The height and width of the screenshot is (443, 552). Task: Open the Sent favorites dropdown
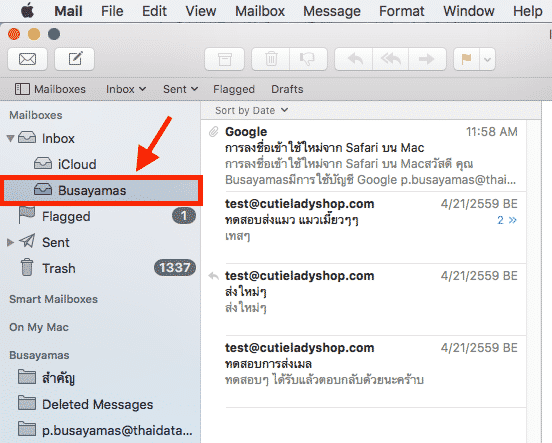tap(181, 89)
